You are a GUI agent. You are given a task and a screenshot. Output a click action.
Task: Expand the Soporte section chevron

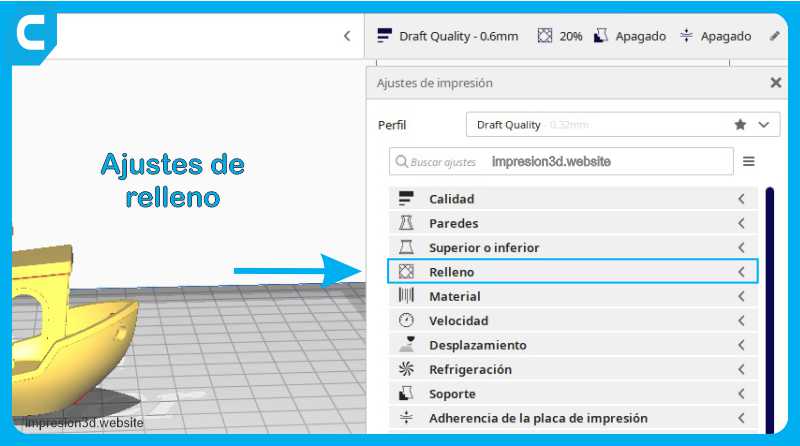pyautogui.click(x=741, y=393)
